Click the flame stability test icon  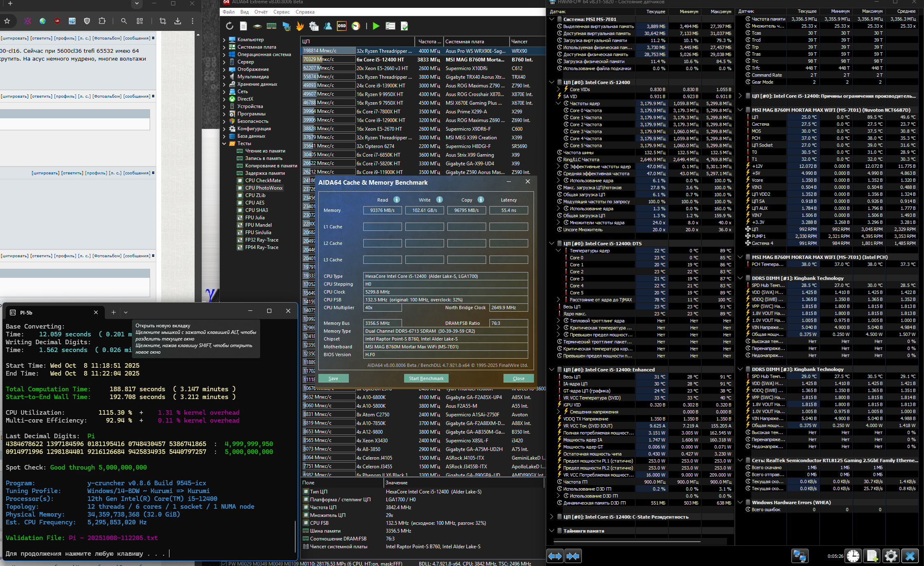click(x=300, y=26)
